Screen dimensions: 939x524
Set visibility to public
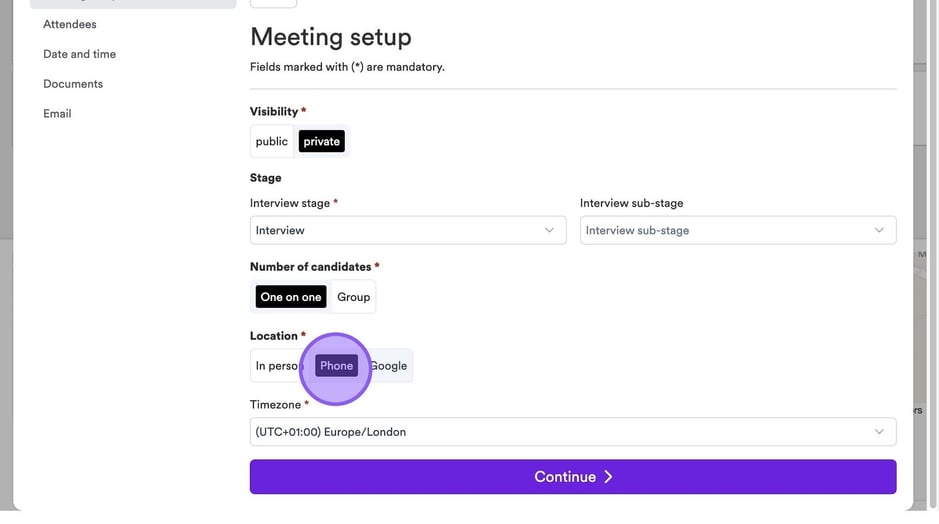click(271, 142)
